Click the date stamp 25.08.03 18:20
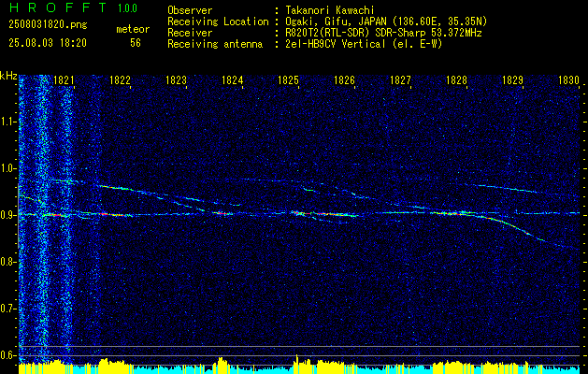The width and height of the screenshot is (588, 374). 48,43
